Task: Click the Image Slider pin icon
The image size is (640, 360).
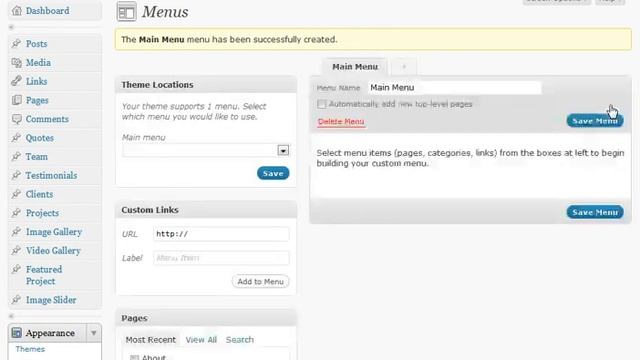Action: 16,300
